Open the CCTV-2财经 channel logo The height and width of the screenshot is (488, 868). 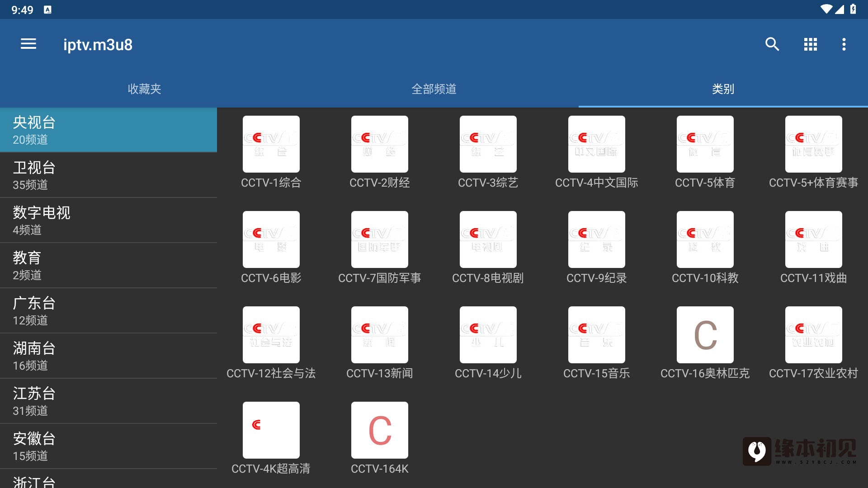pyautogui.click(x=380, y=144)
